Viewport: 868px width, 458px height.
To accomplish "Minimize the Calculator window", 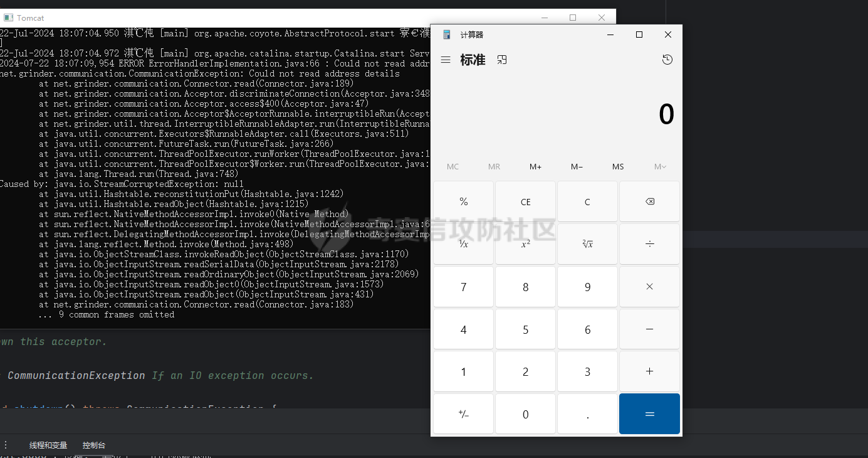I will (x=610, y=35).
